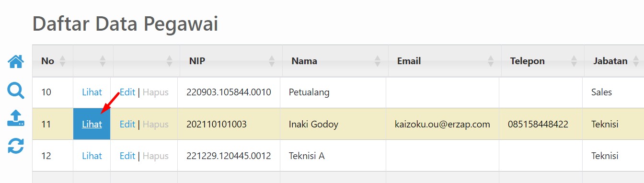Sort the table by Email arrows
Screen dimensions: 644x183
pos(491,61)
